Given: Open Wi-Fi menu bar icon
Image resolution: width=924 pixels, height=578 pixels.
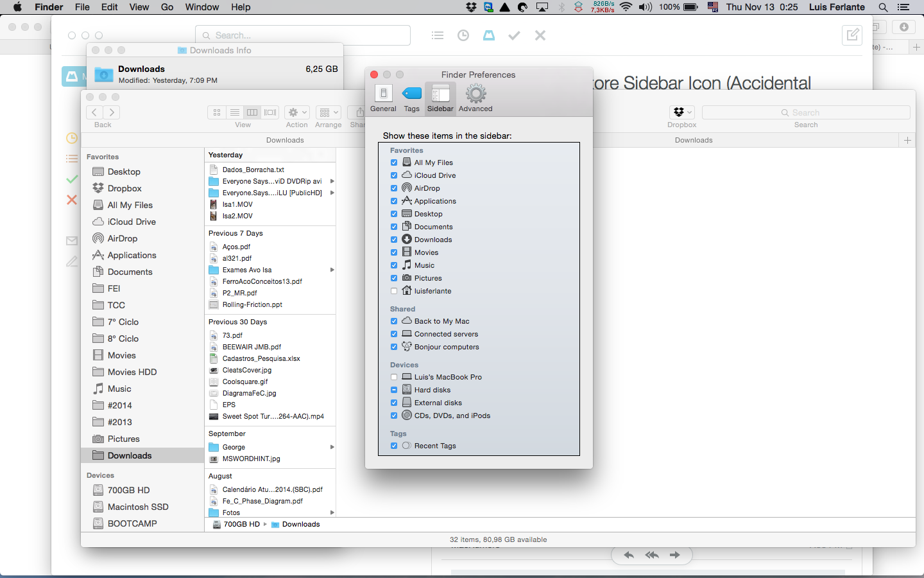Looking at the screenshot, I should pos(626,7).
